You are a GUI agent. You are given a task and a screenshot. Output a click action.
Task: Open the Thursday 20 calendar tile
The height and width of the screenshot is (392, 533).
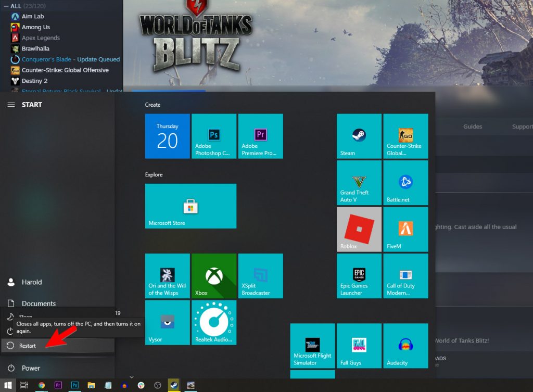[x=167, y=136]
